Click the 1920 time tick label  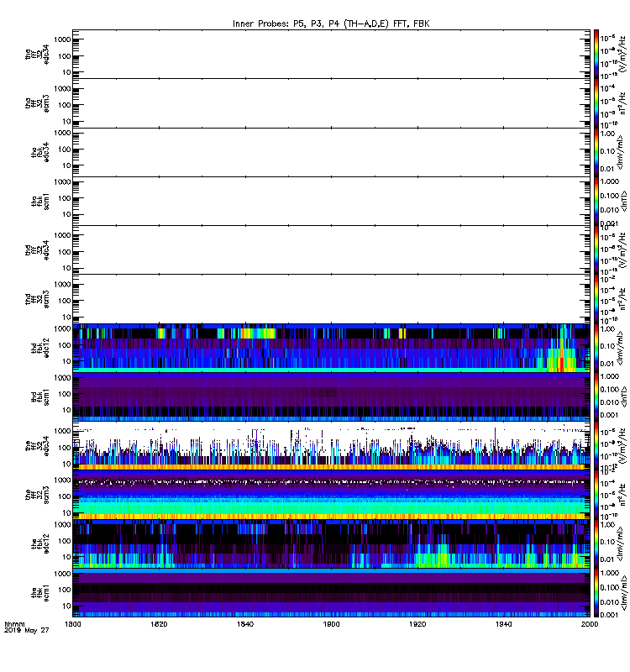(x=417, y=624)
